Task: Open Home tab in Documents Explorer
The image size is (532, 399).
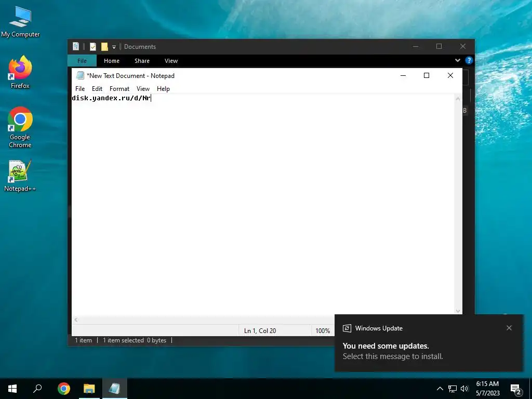Action: click(112, 61)
